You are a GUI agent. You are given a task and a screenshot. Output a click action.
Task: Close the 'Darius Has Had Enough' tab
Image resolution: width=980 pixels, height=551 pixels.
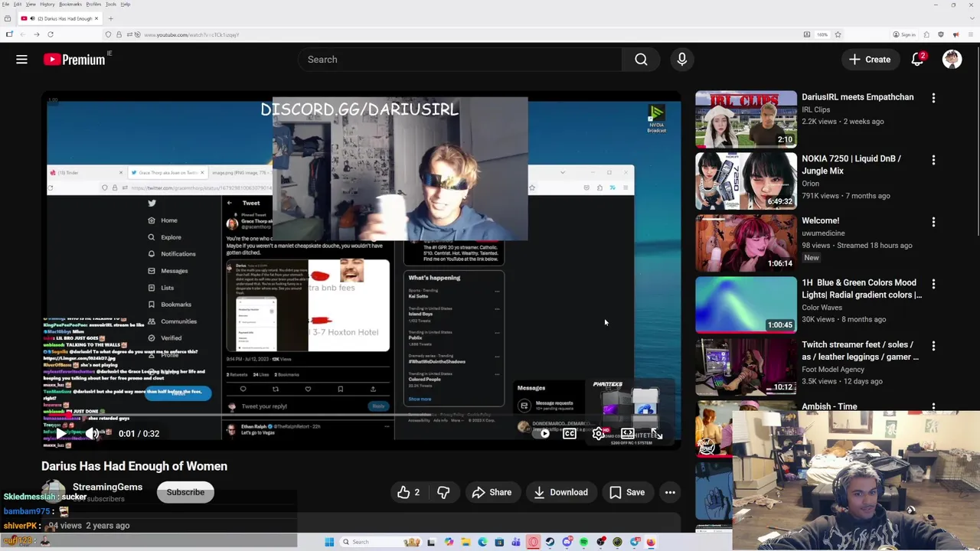point(96,18)
